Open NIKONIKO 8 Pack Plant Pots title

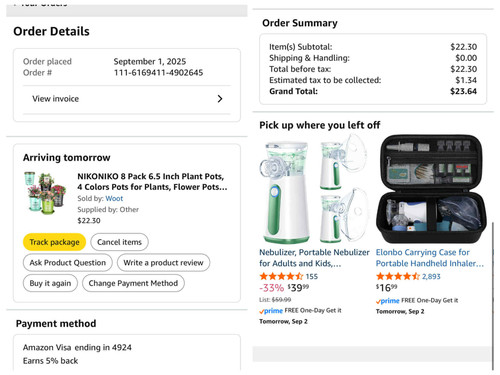coord(152,182)
